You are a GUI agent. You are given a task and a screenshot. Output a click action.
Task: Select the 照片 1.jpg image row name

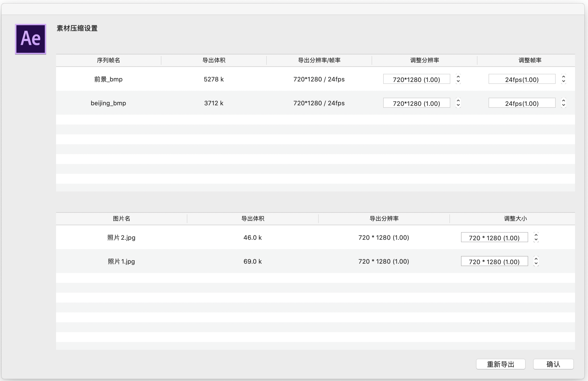pyautogui.click(x=121, y=261)
